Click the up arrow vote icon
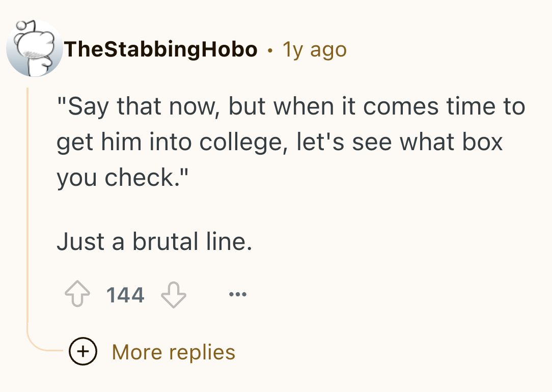Viewport: 552px width, 392px height. [x=77, y=294]
